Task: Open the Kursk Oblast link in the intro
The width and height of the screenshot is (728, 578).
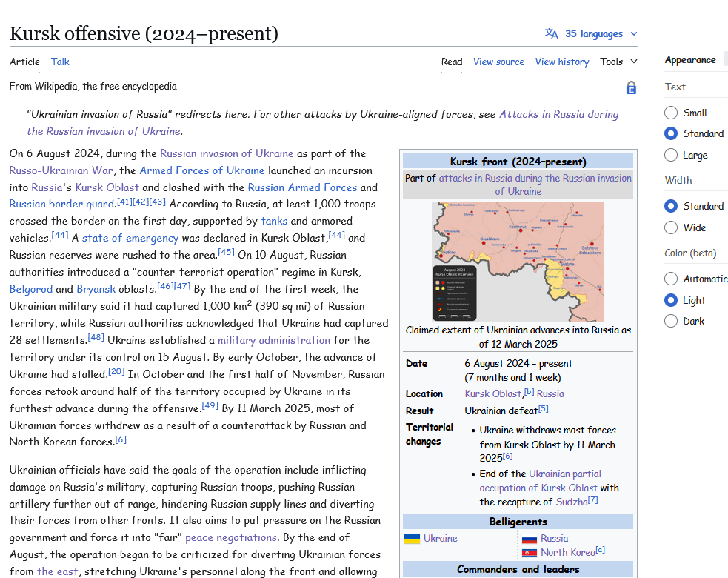Action: (107, 187)
